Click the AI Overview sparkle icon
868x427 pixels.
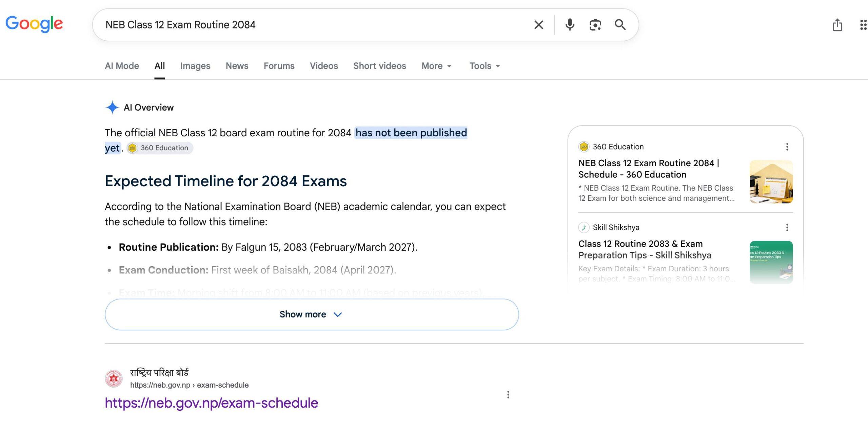tap(112, 108)
